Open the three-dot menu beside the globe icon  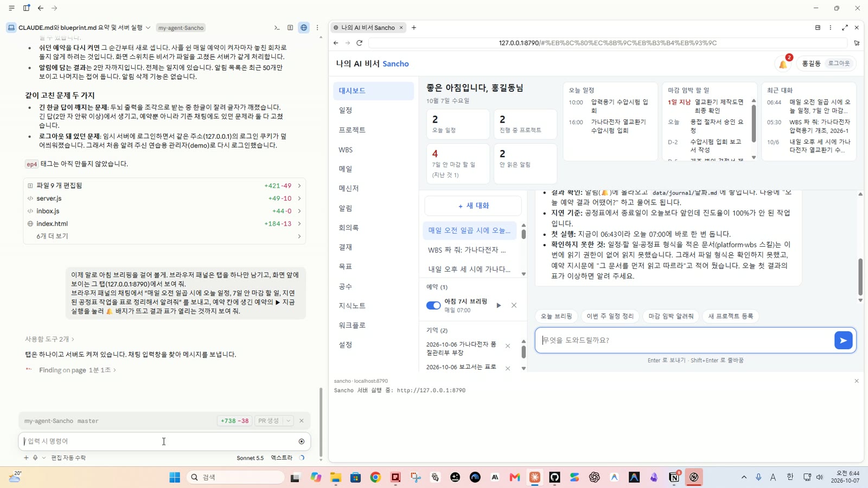[317, 28]
